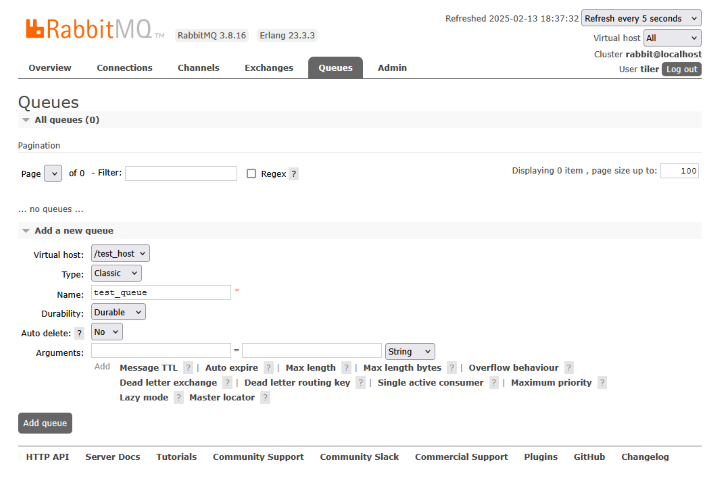The width and height of the screenshot is (720, 477).
Task: Show Max length help tooltip
Action: 346,368
